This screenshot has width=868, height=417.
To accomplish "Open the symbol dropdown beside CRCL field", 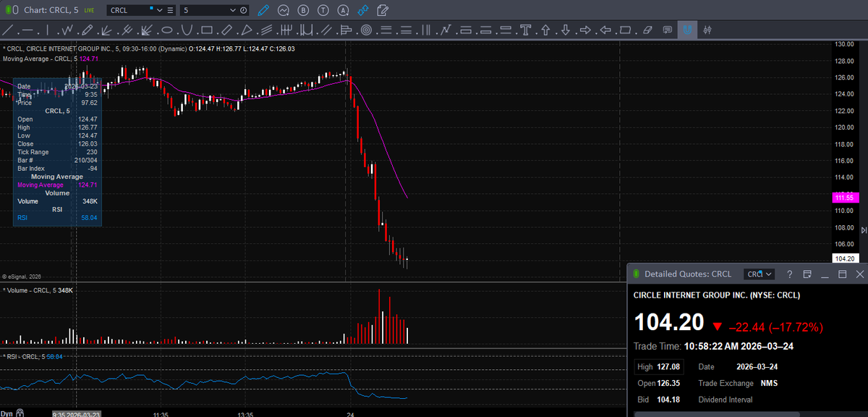I will pyautogui.click(x=160, y=10).
